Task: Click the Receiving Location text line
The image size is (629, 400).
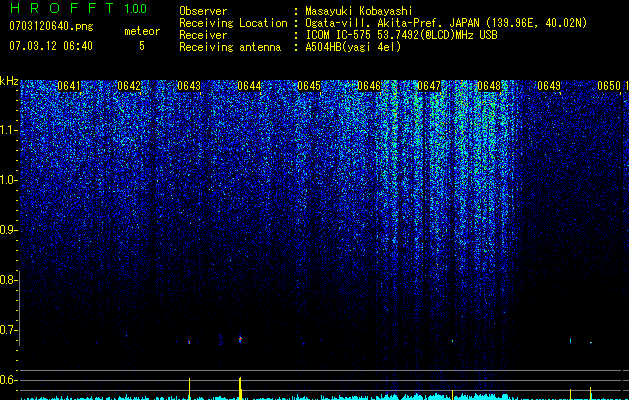Action: coord(383,23)
